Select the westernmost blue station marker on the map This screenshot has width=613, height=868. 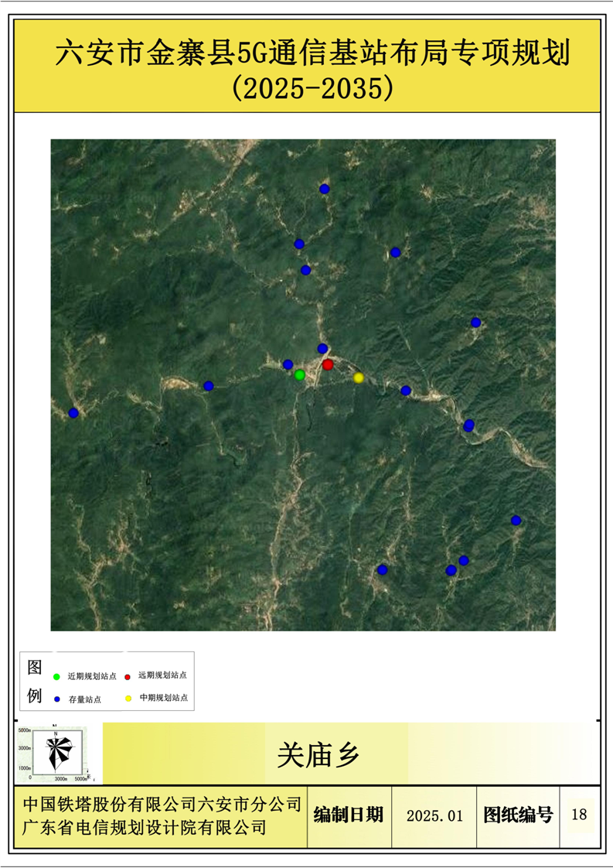coord(73,412)
